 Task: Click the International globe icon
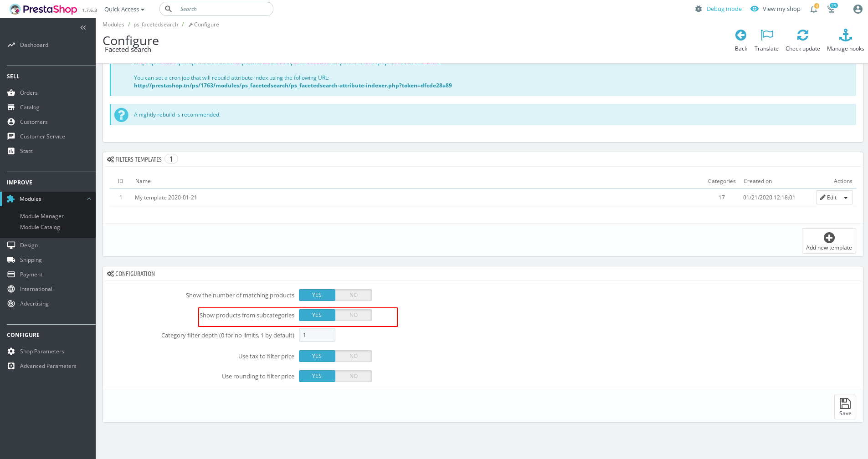pyautogui.click(x=11, y=289)
